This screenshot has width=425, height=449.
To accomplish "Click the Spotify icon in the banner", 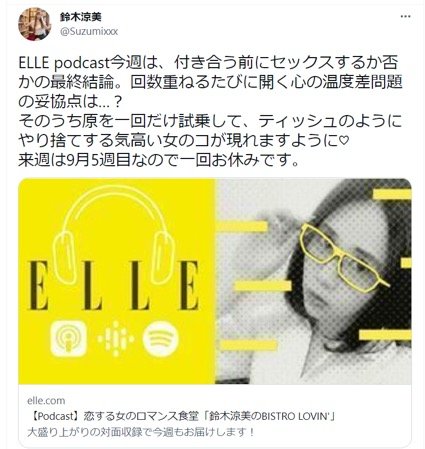I will [x=161, y=339].
